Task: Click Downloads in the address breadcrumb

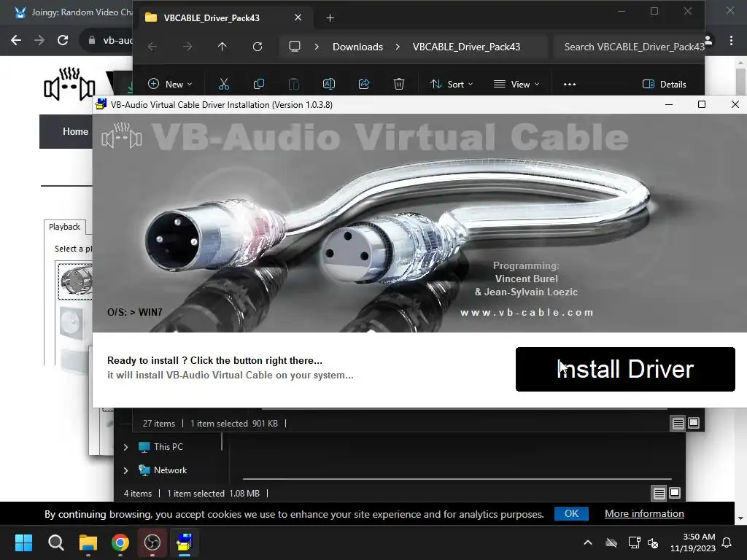Action: (x=357, y=47)
